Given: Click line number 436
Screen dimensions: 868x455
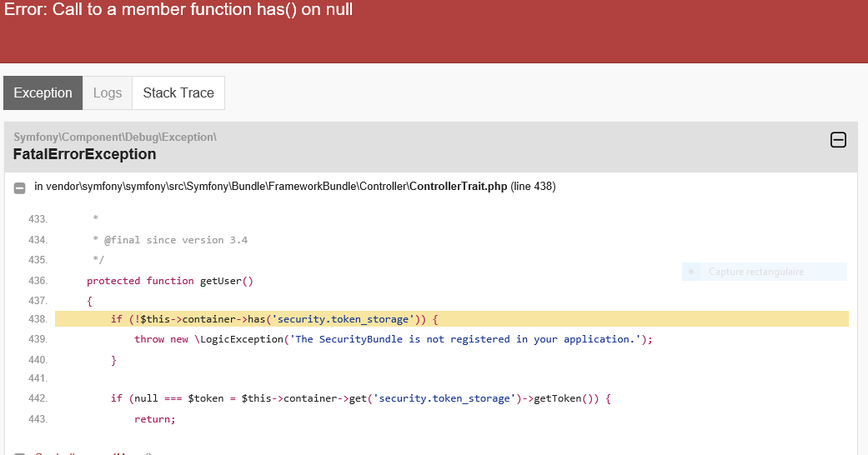Looking at the screenshot, I should pos(38,281).
